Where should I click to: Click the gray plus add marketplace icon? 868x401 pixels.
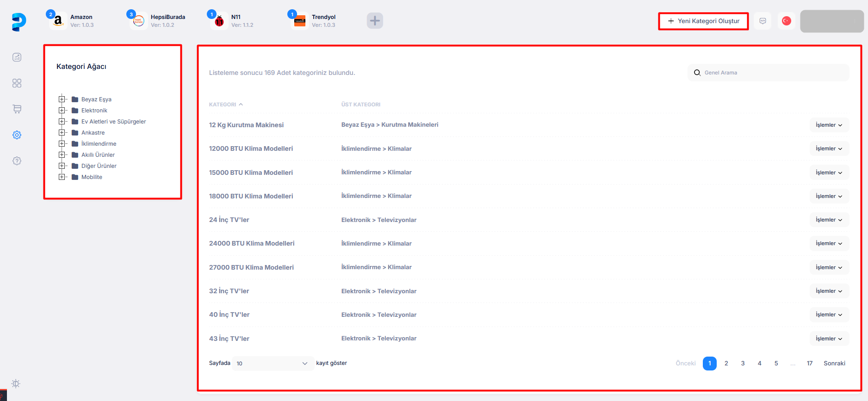(x=375, y=21)
